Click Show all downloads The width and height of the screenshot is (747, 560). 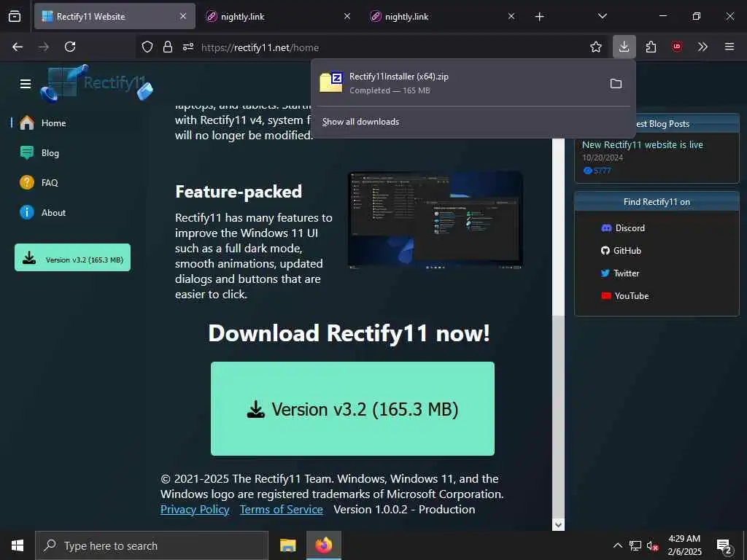click(x=360, y=122)
